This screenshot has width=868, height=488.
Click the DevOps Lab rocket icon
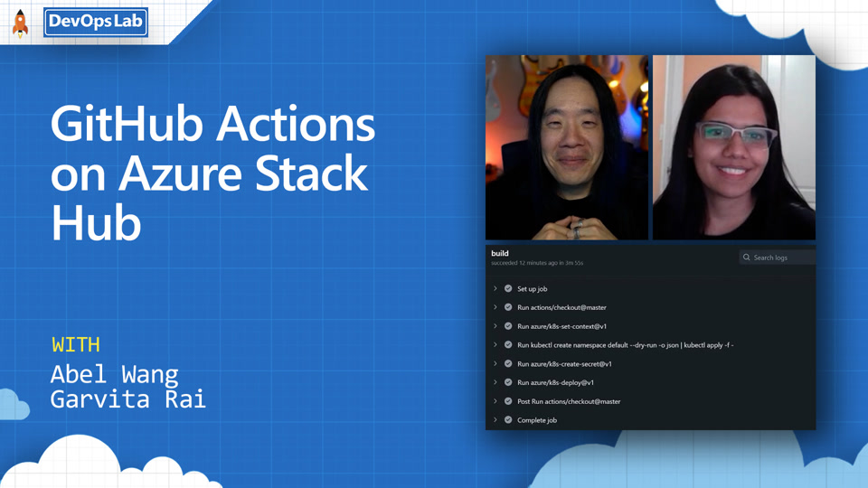click(21, 23)
